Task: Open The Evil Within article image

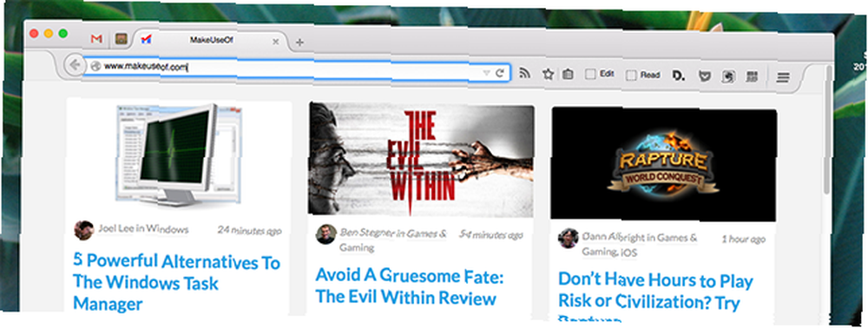Action: pyautogui.click(x=421, y=161)
